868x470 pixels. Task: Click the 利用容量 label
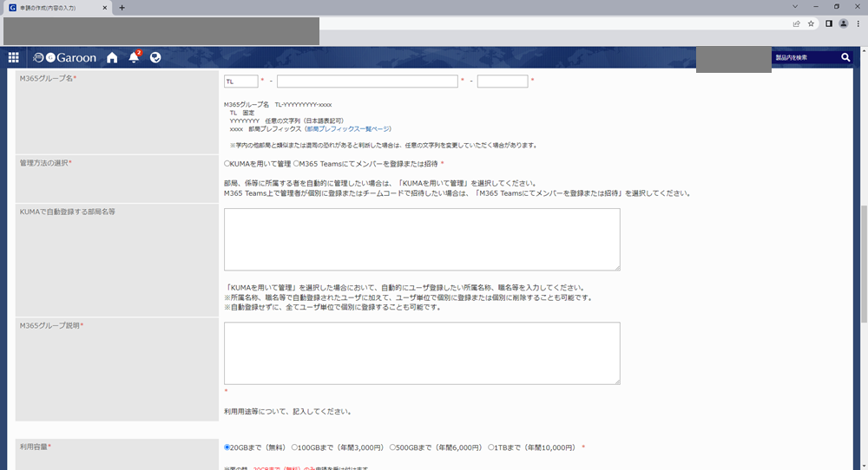tap(36, 447)
